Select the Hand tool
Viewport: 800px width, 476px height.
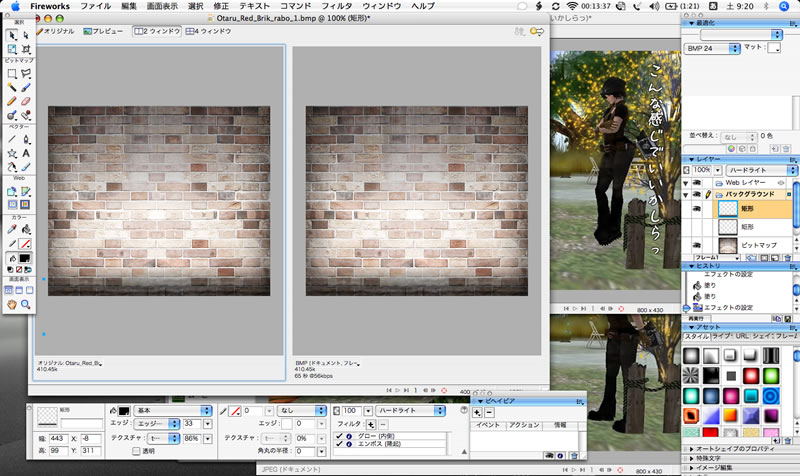click(x=11, y=303)
